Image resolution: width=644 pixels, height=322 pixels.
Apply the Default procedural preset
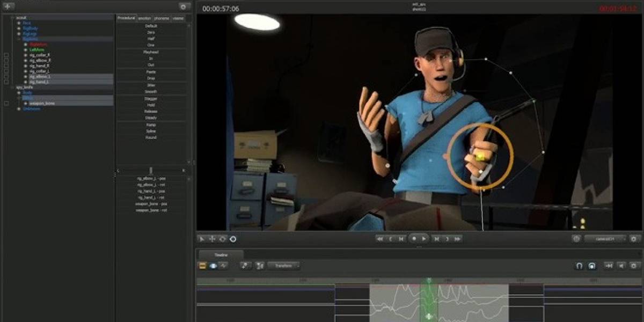pos(151,26)
